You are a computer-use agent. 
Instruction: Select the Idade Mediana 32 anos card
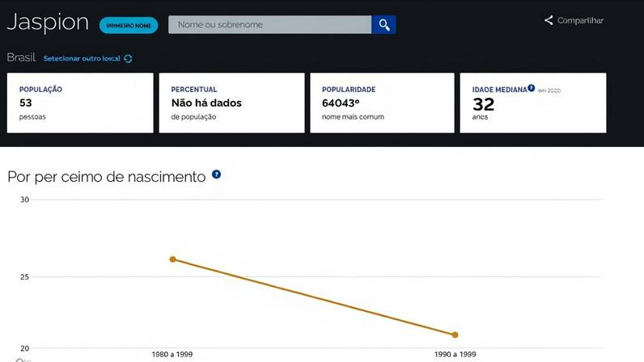533,103
